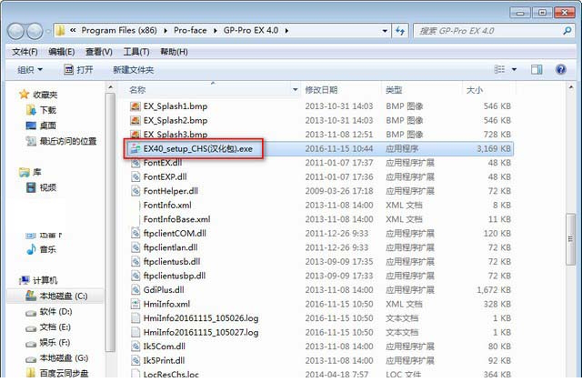Select 计算机 computer in sidebar
The width and height of the screenshot is (582, 392).
(38, 280)
